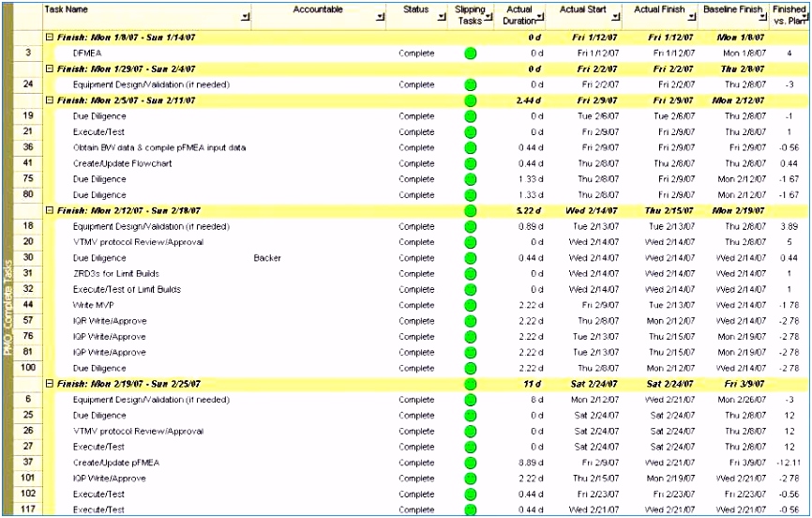Select 'Execute/Test of Limit Builds' task
Screen dimensions: 812x518
point(127,289)
